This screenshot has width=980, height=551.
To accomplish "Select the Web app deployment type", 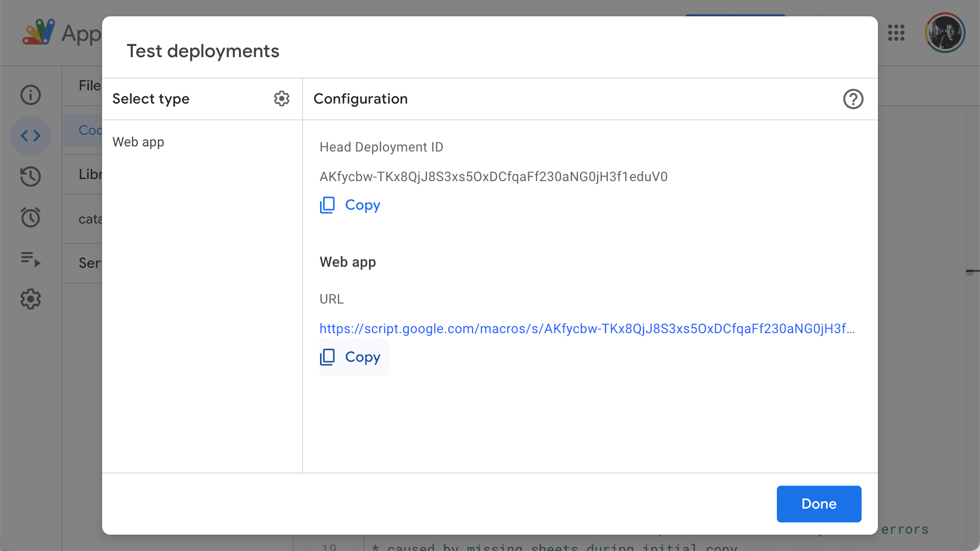I will click(138, 142).
